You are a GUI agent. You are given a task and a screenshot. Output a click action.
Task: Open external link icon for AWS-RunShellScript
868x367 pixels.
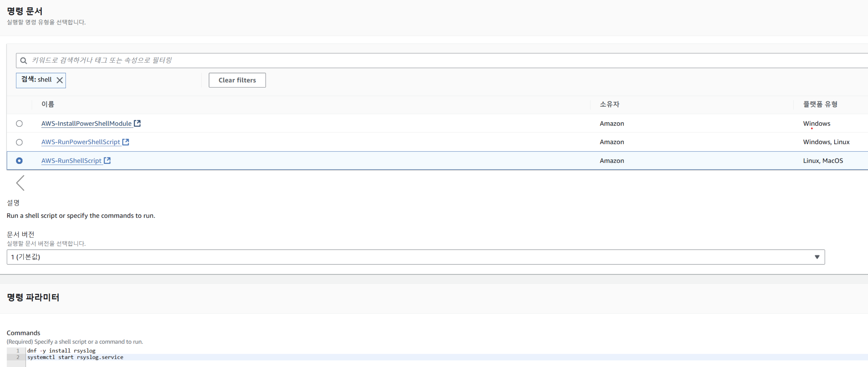tap(107, 160)
